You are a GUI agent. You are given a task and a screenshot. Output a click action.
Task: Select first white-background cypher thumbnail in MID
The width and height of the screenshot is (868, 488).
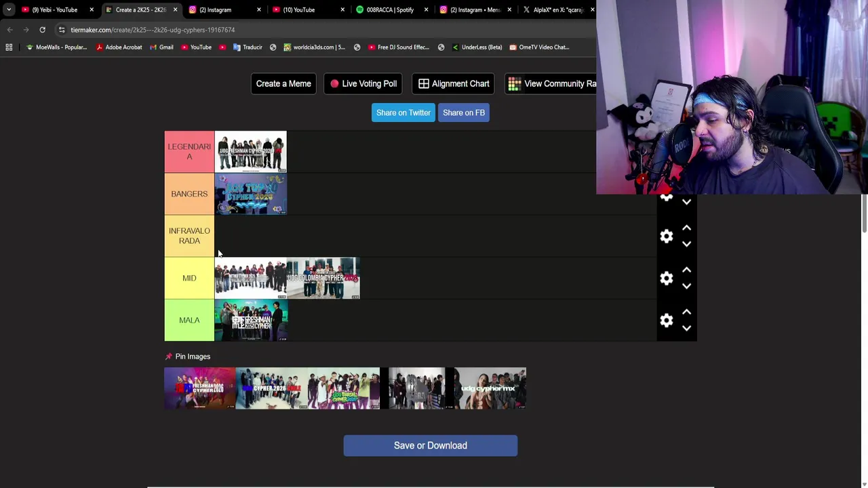tap(251, 278)
